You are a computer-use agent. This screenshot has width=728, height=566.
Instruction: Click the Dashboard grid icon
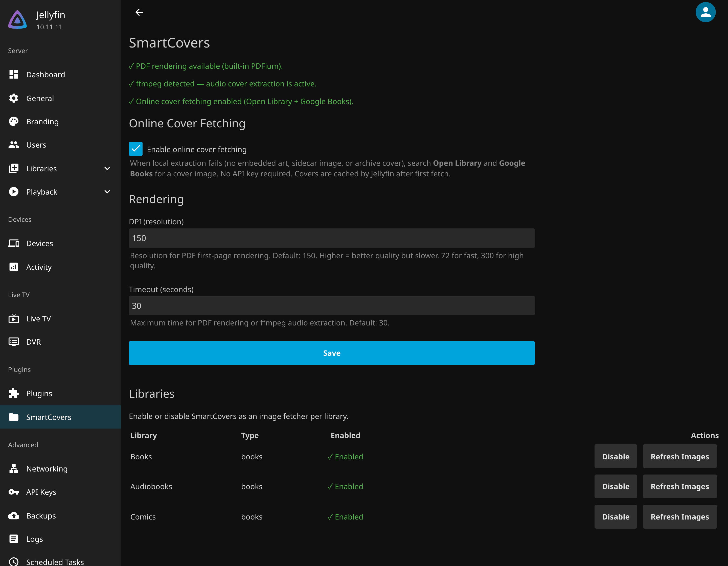[14, 74]
